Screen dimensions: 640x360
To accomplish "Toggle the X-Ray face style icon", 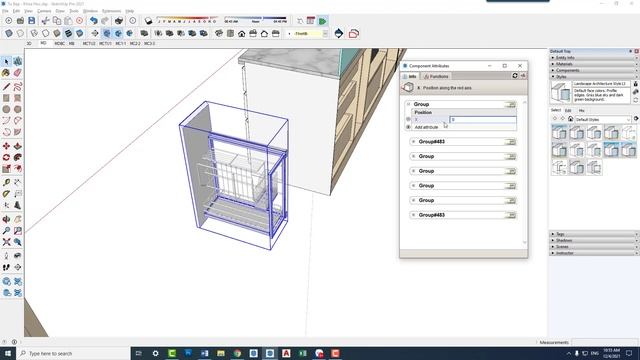I will pos(9,33).
